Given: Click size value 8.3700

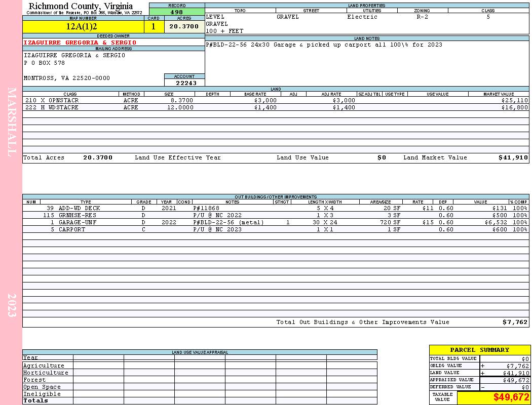Looking at the screenshot, I should click(182, 101).
